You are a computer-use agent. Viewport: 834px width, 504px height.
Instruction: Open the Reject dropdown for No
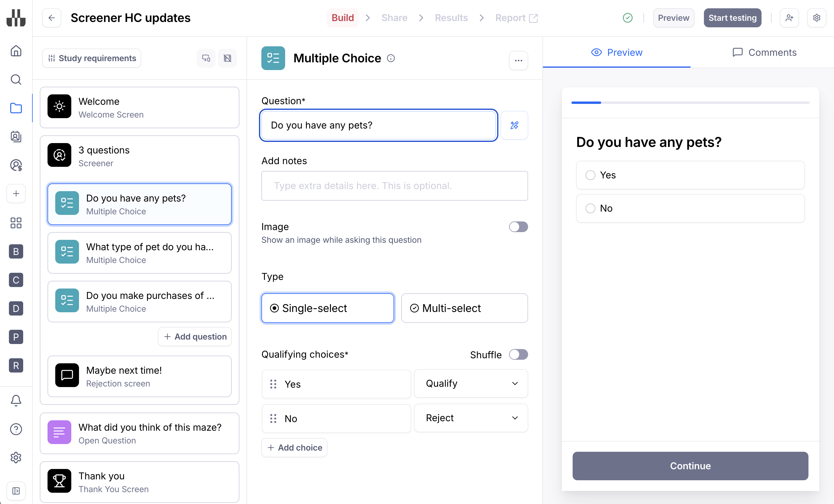(x=470, y=418)
